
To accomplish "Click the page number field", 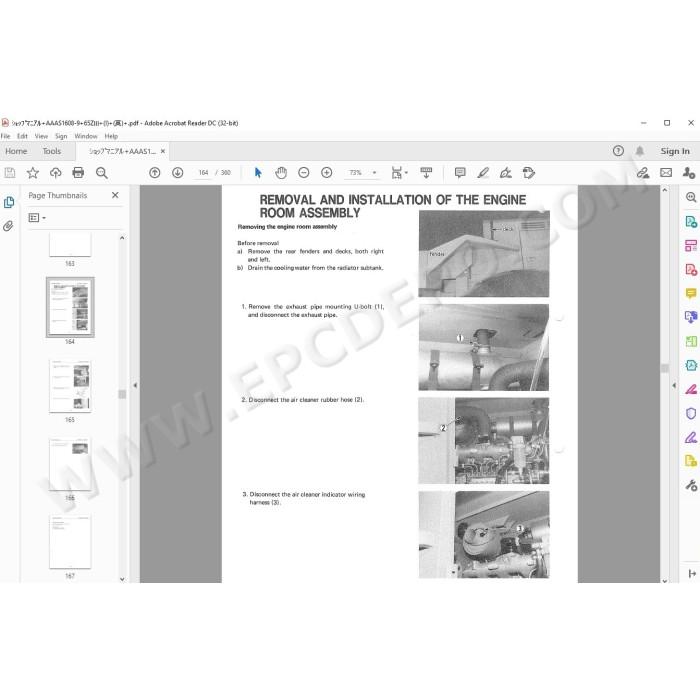I will pos(203,173).
